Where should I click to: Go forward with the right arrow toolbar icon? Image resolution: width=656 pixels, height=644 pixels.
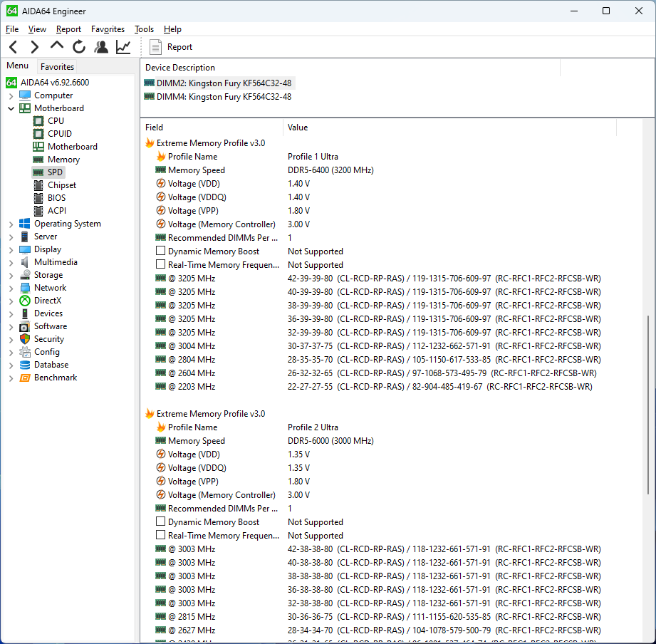pyautogui.click(x=35, y=47)
